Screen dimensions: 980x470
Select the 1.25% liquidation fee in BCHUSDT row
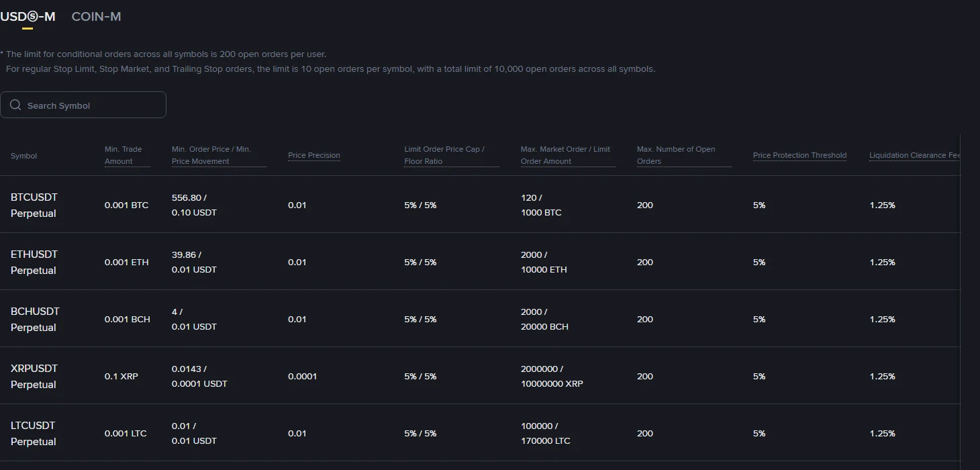[x=883, y=320]
